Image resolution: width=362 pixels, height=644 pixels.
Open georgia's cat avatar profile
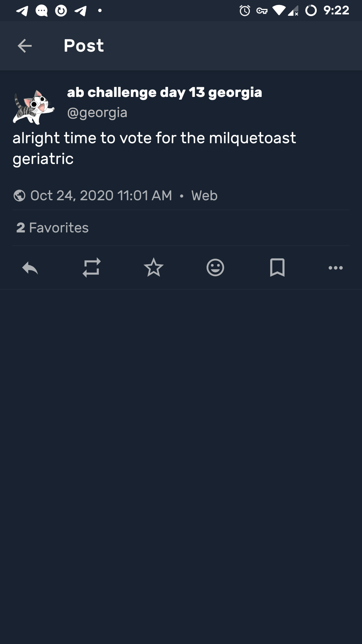(x=34, y=107)
